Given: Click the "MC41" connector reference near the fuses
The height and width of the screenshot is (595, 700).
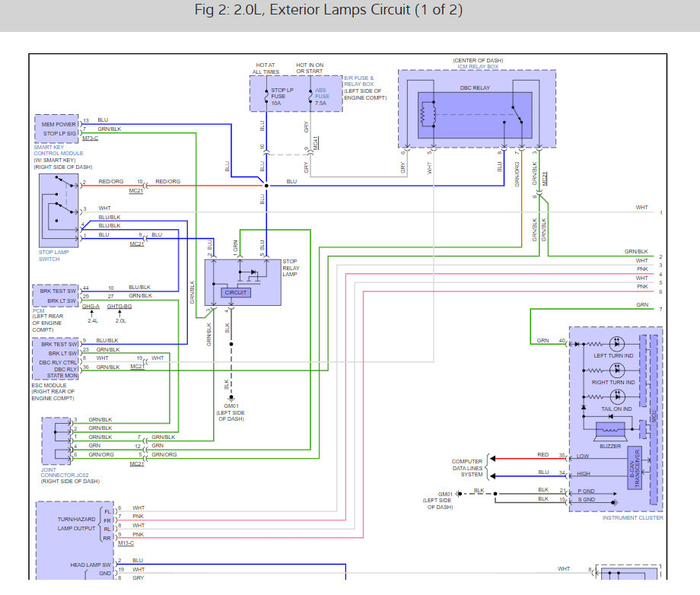Looking at the screenshot, I should pyautogui.click(x=316, y=143).
